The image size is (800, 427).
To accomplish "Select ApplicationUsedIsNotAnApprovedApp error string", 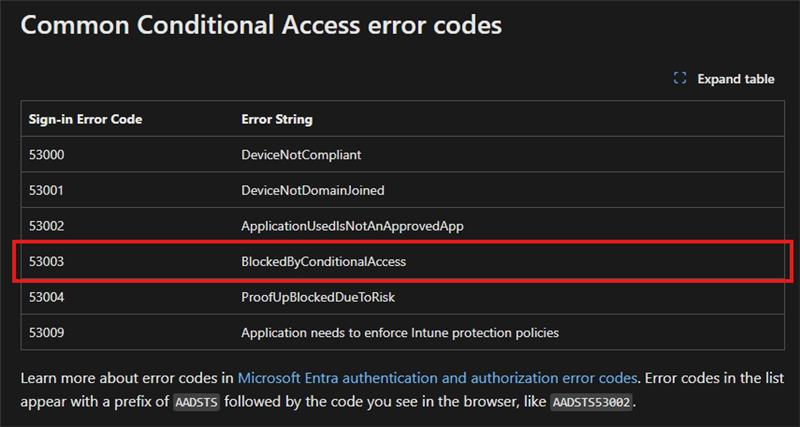I will tap(353, 226).
